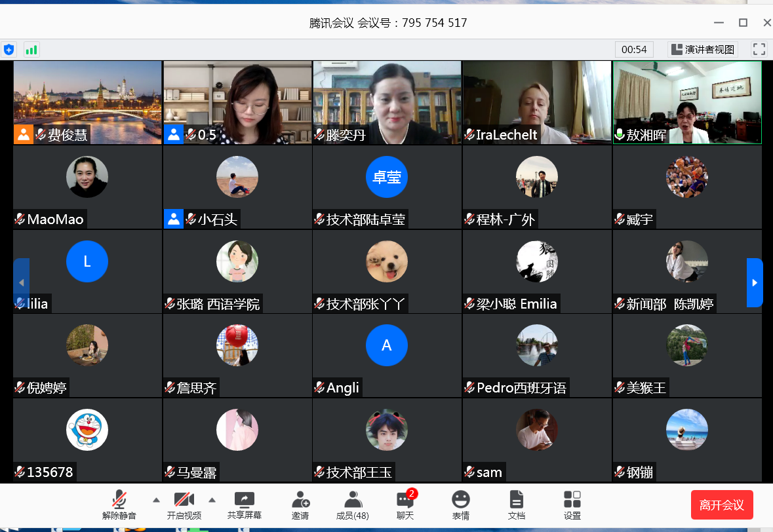Expand video options arrow beside camera

(x=212, y=500)
